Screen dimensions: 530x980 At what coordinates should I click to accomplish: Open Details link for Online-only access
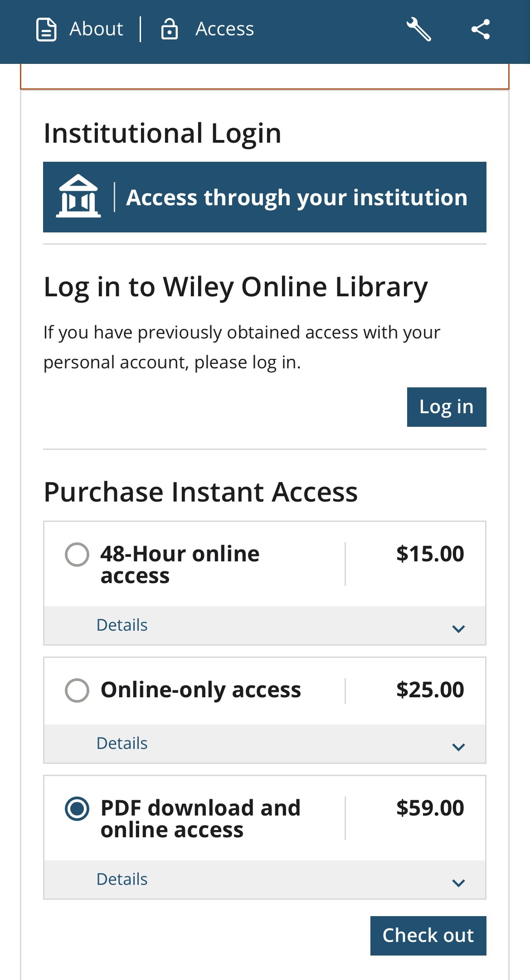coord(122,743)
